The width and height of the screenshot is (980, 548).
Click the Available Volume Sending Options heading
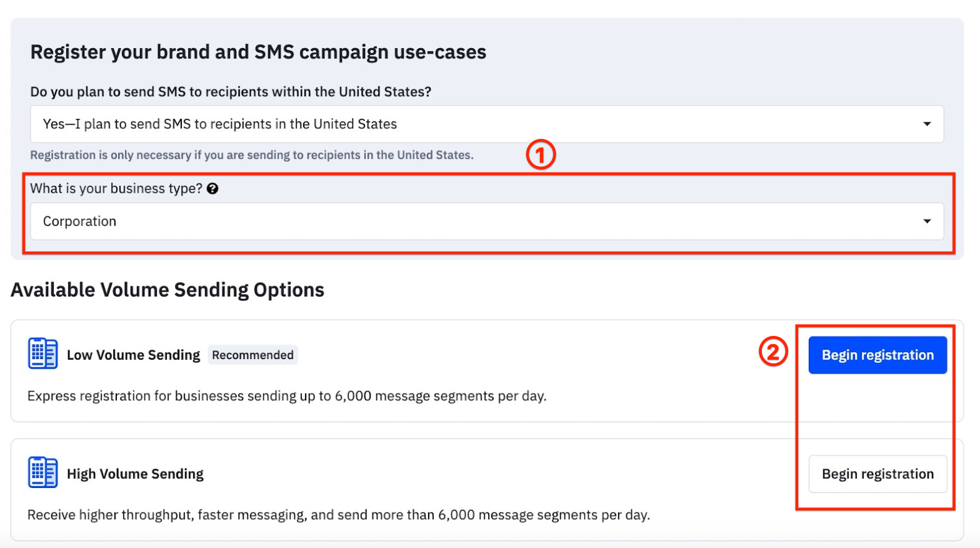167,289
